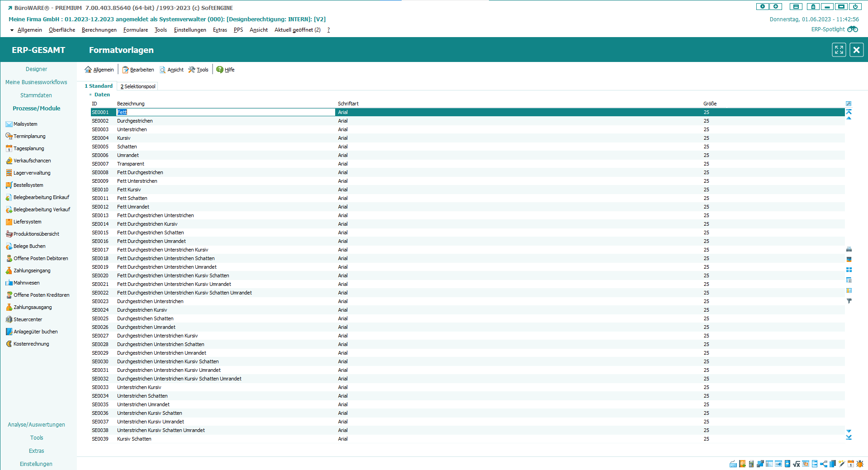Open the Berechnungen menu

pos(99,30)
